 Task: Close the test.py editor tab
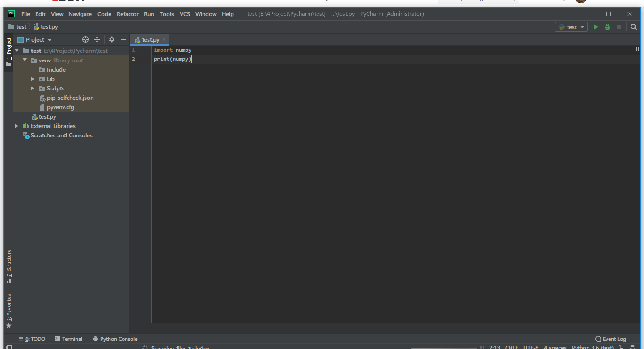tap(165, 40)
